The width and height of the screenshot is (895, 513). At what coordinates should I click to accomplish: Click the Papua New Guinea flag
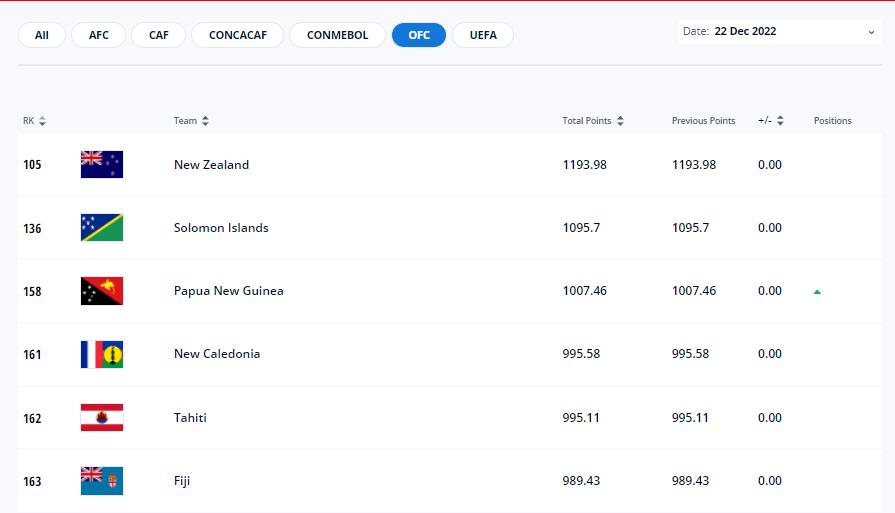[x=101, y=291]
